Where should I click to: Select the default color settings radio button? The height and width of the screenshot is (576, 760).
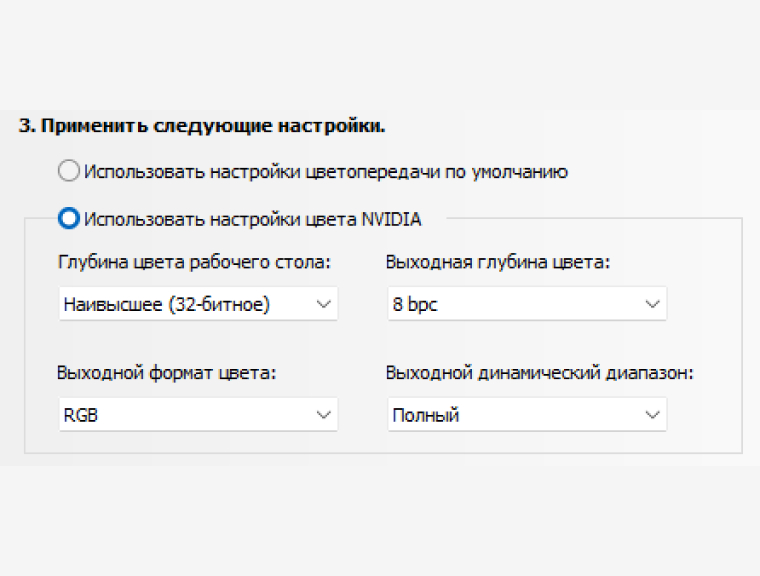69,171
